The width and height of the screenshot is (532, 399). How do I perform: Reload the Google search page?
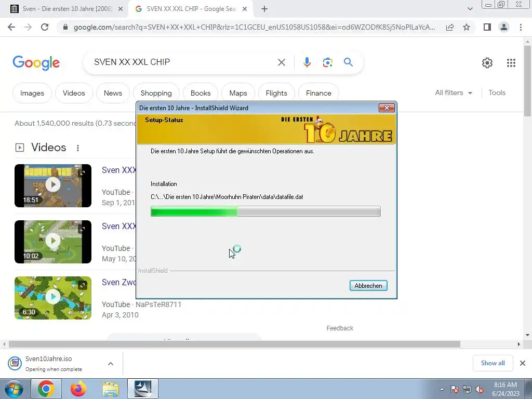pyautogui.click(x=45, y=27)
